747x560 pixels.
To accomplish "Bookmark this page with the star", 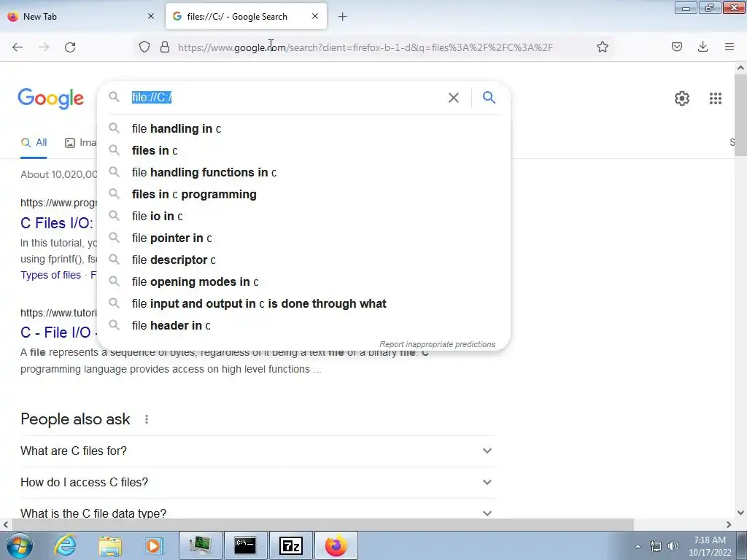I will pos(602,47).
